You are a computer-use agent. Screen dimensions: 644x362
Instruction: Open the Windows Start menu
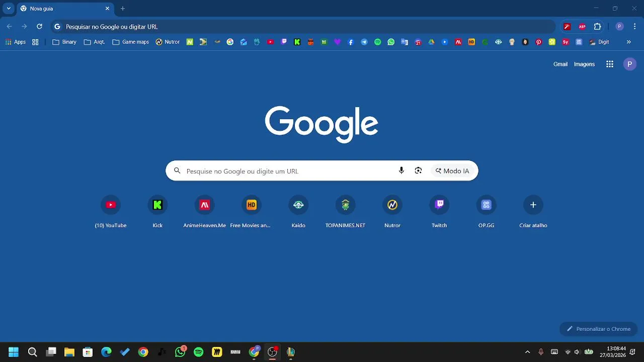14,352
